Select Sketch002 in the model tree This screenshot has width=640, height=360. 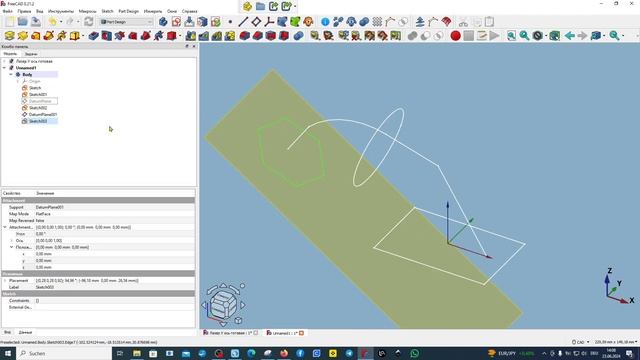click(x=38, y=108)
